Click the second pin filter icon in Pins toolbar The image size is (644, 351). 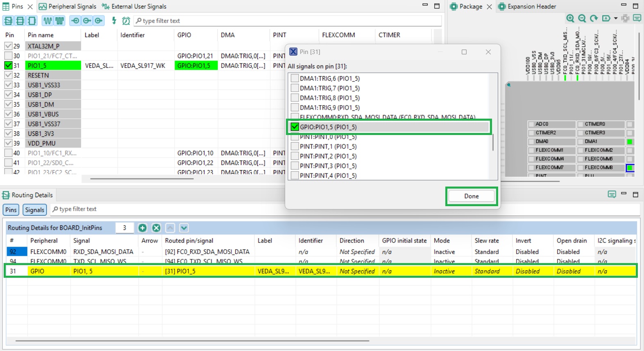(x=20, y=20)
